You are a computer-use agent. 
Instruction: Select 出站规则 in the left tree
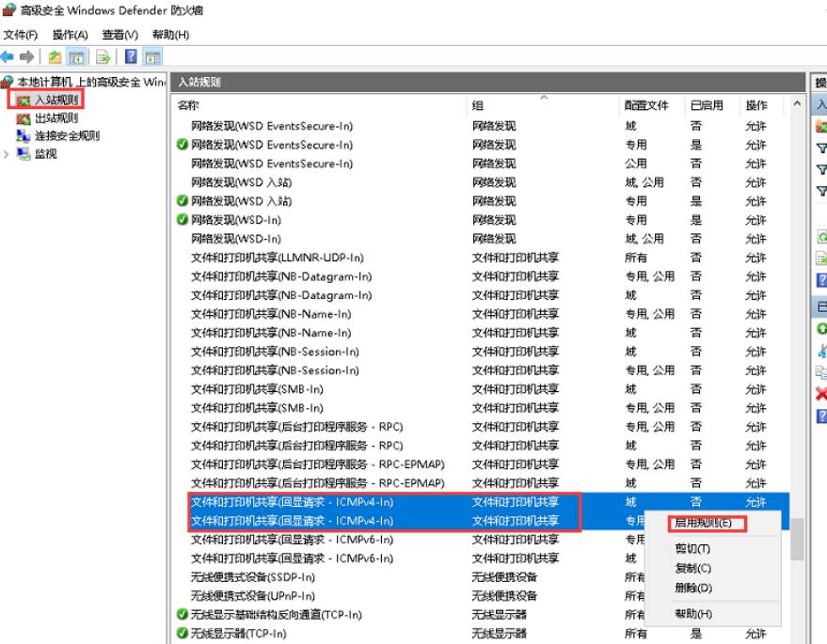56,118
